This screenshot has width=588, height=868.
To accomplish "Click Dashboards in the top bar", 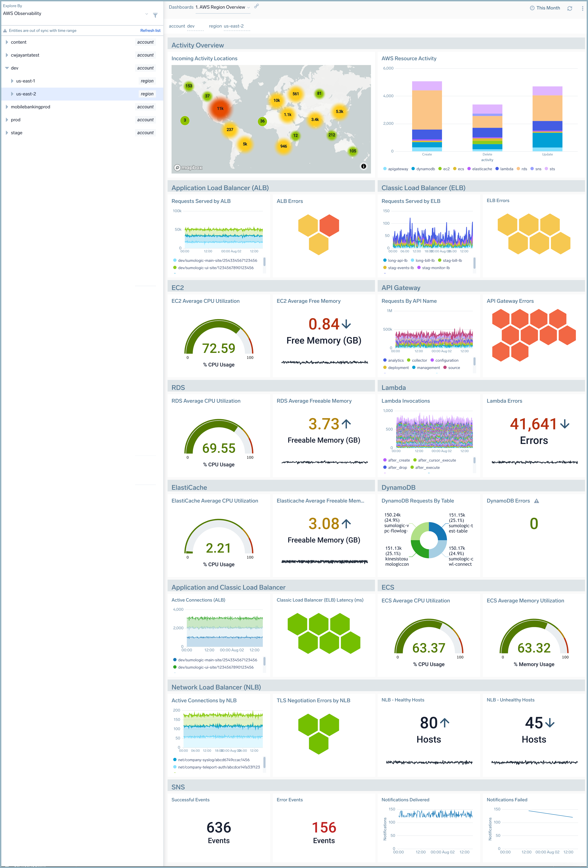I will pos(181,7).
